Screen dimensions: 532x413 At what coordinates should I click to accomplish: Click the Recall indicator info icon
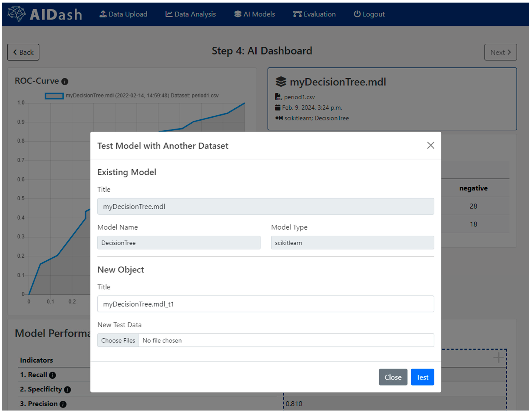[52, 375]
